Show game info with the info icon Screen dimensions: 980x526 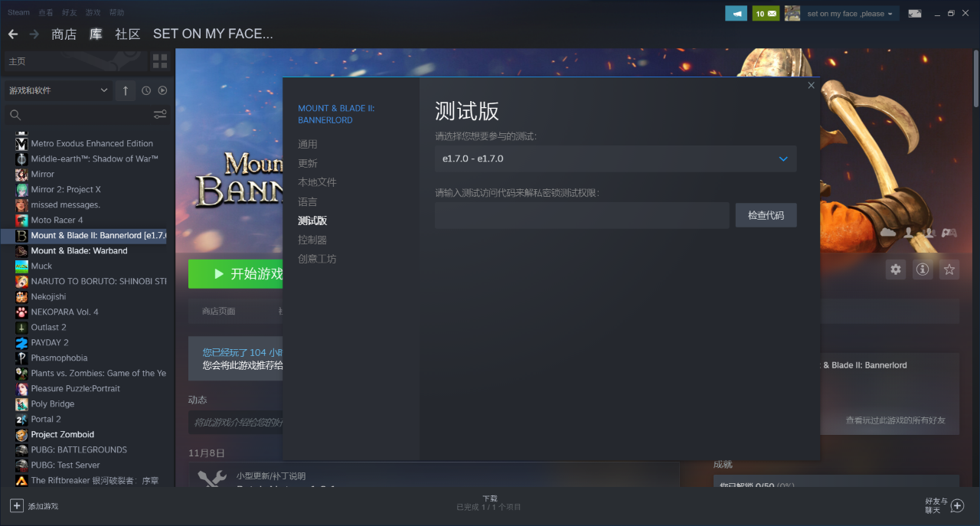pos(923,270)
